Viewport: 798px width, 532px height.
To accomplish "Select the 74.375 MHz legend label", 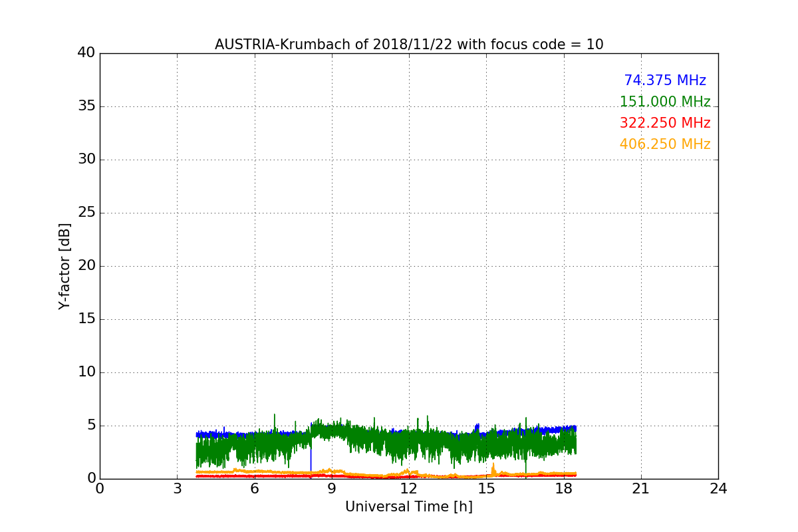I will pos(665,80).
